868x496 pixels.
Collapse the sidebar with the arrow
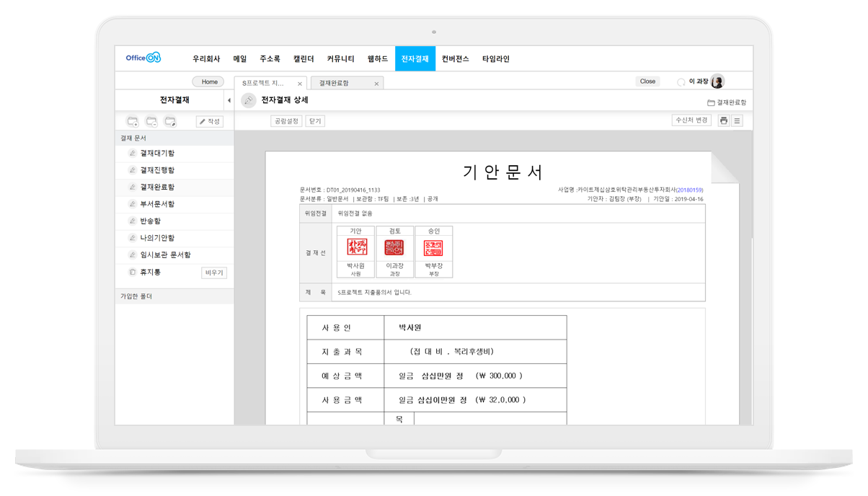pyautogui.click(x=229, y=101)
